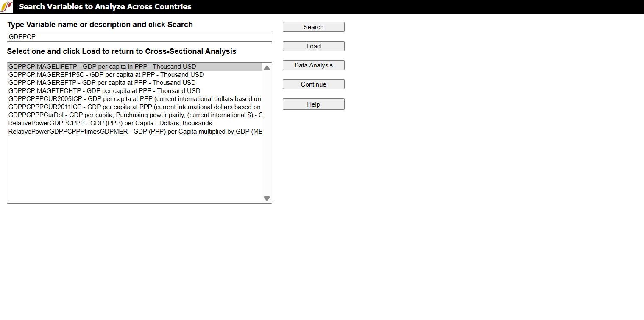Click the list's scroll up arrow

[267, 68]
